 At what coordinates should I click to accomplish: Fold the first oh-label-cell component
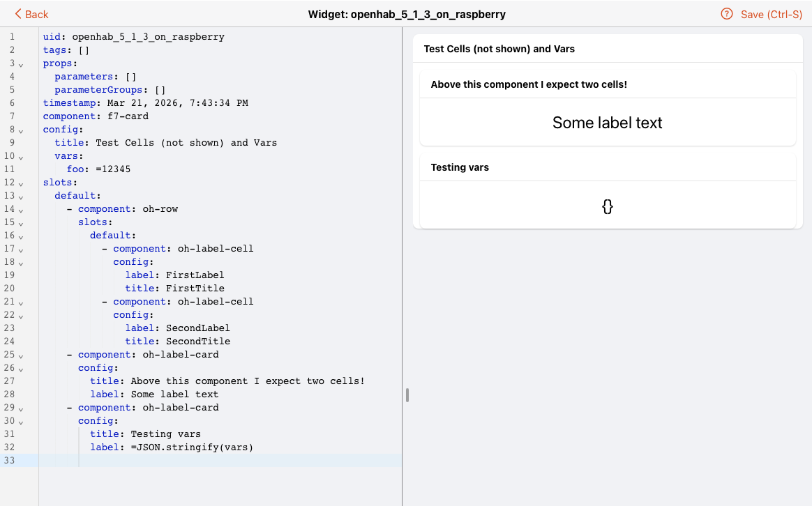click(21, 250)
